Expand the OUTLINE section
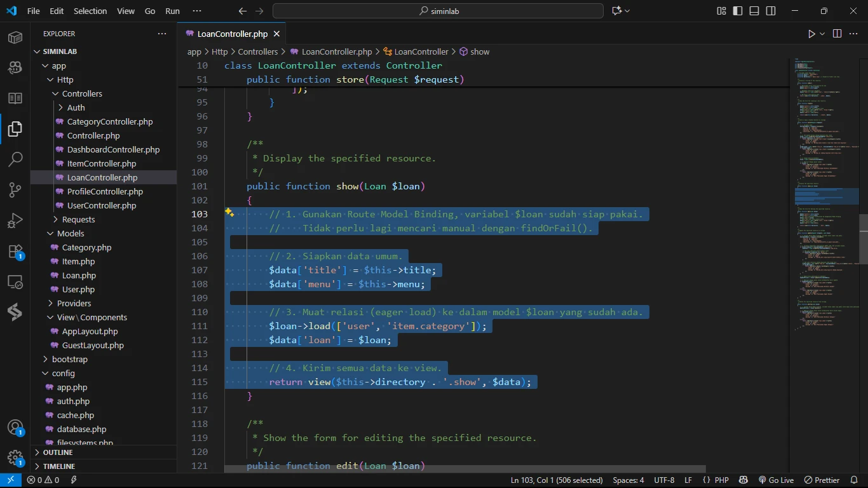The width and height of the screenshot is (868, 488). click(x=58, y=452)
